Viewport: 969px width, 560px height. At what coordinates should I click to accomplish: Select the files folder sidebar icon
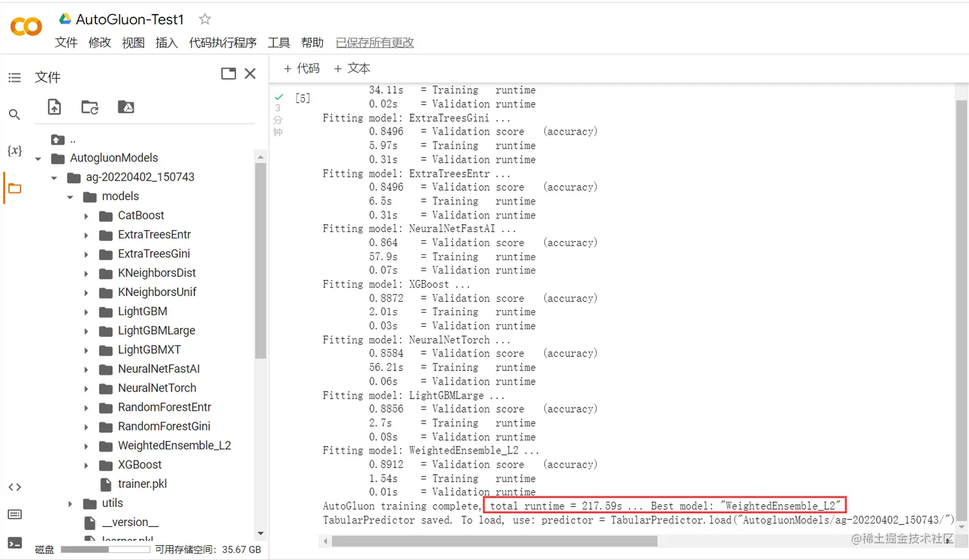14,188
